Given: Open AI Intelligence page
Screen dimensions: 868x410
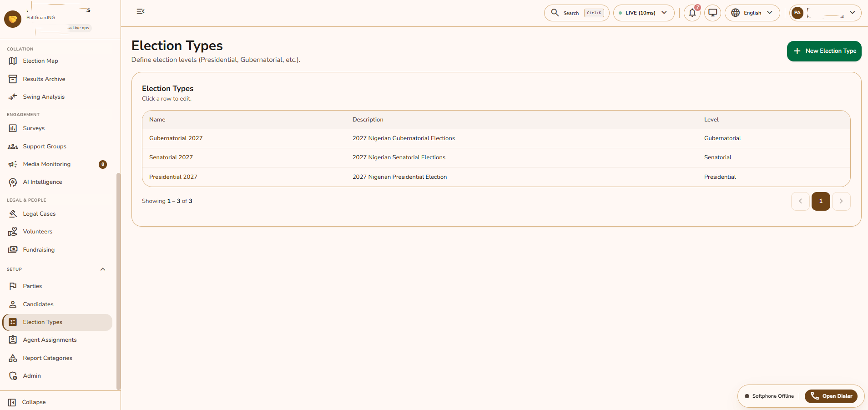Looking at the screenshot, I should 58,182.
